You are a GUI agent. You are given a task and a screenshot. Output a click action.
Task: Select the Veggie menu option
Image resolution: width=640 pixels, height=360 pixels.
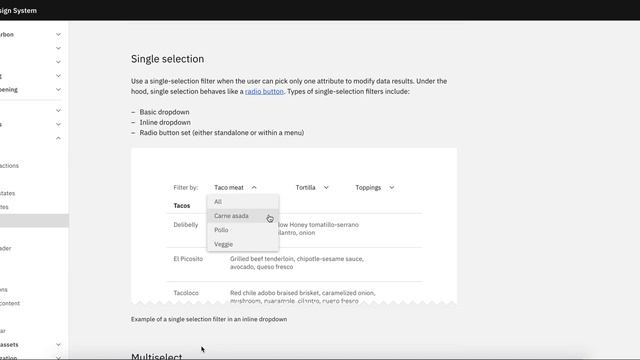pos(243,244)
